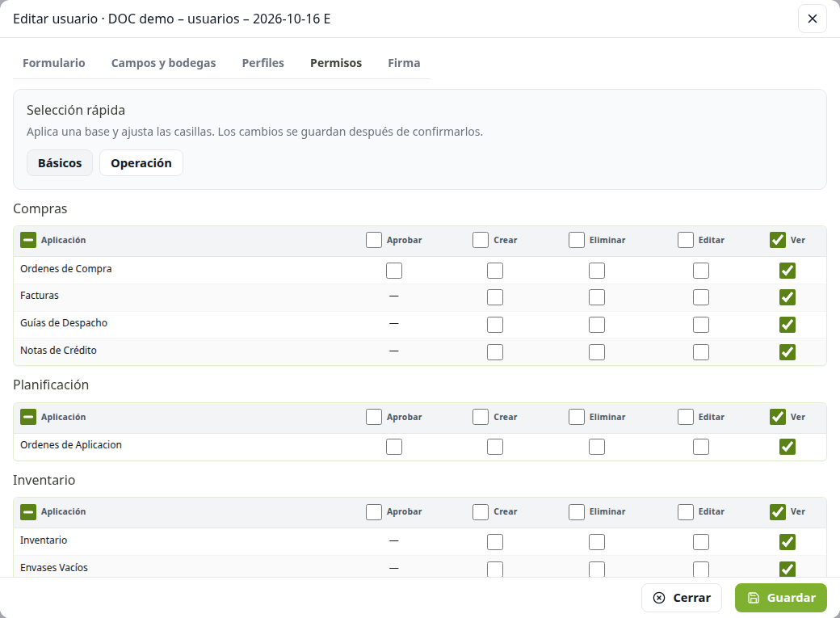Go to the Firma tab

coord(404,63)
